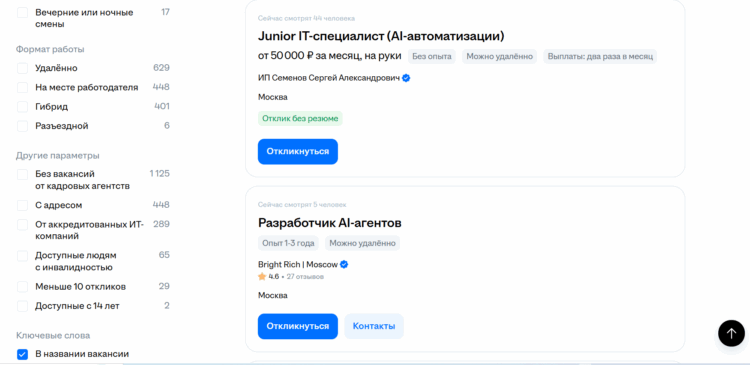Click the scroll-to-top arrow button
Viewport: 750px width, 365px height.
click(731, 333)
